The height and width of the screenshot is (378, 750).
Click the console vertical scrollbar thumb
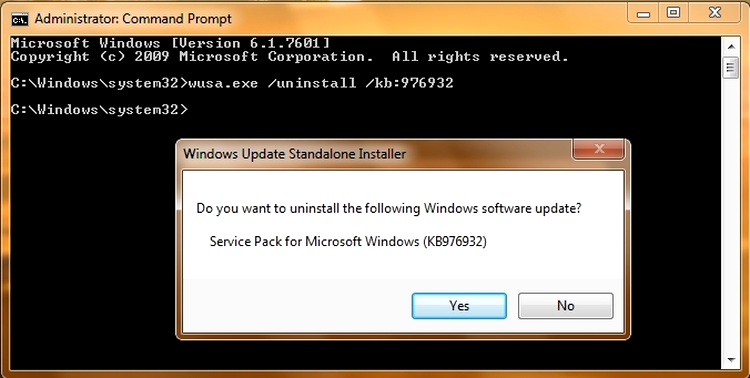pos(730,68)
